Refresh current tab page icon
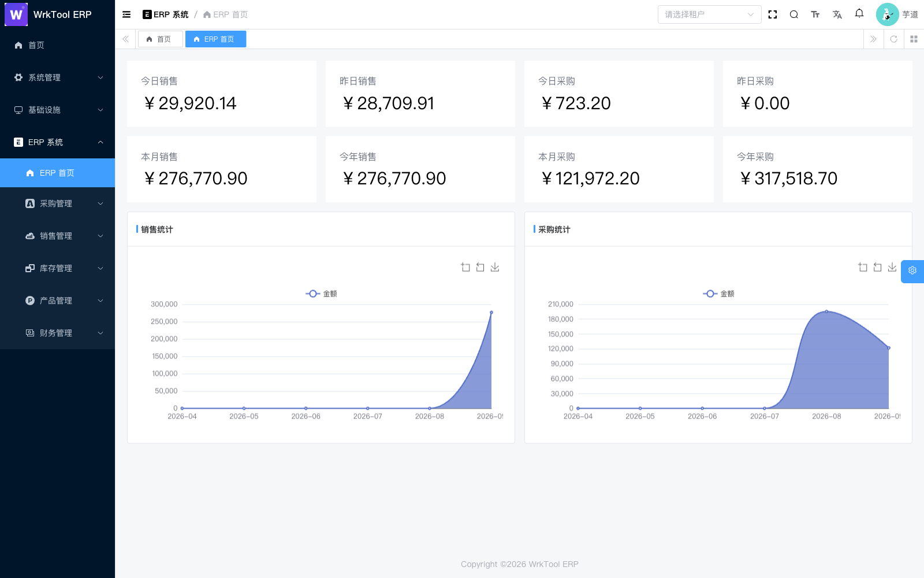 pos(893,39)
